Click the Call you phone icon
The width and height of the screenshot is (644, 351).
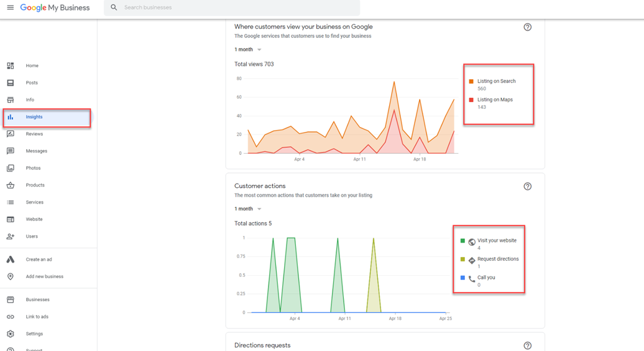point(472,279)
